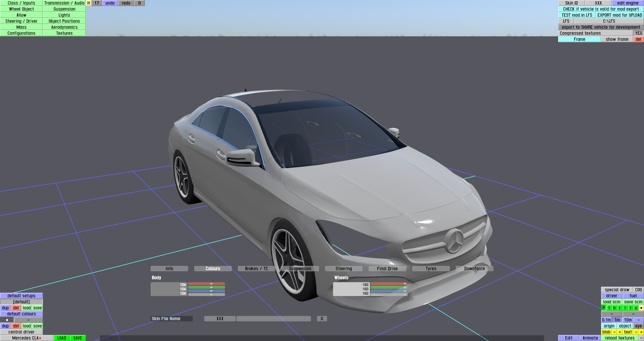Click the yellow dot button after u
The height and width of the screenshot is (341, 644).
641,308
